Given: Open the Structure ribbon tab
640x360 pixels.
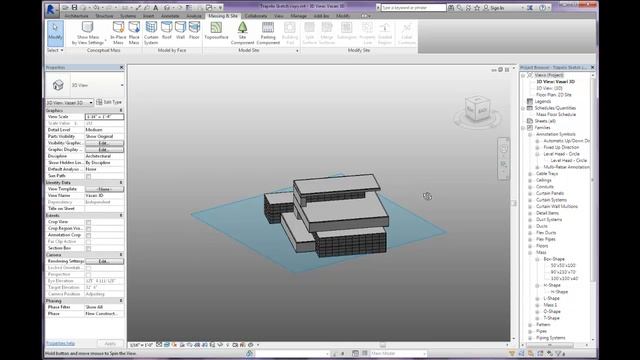Looking at the screenshot, I should (x=104, y=16).
